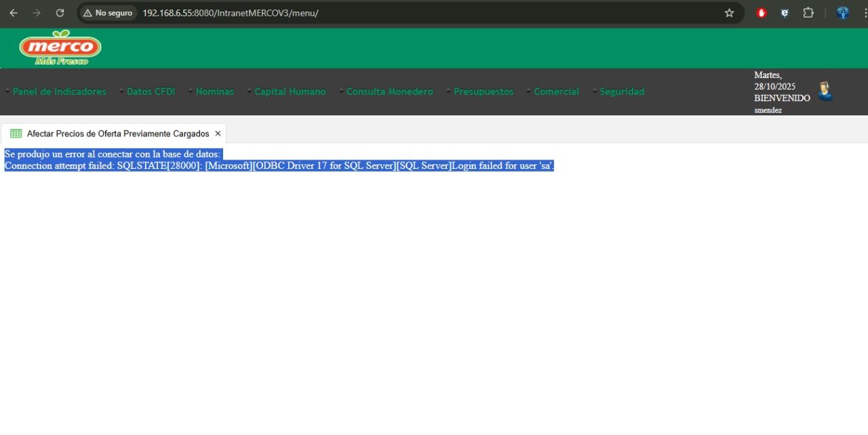
Task: Open the browser extensions puzzle icon
Action: 808,13
